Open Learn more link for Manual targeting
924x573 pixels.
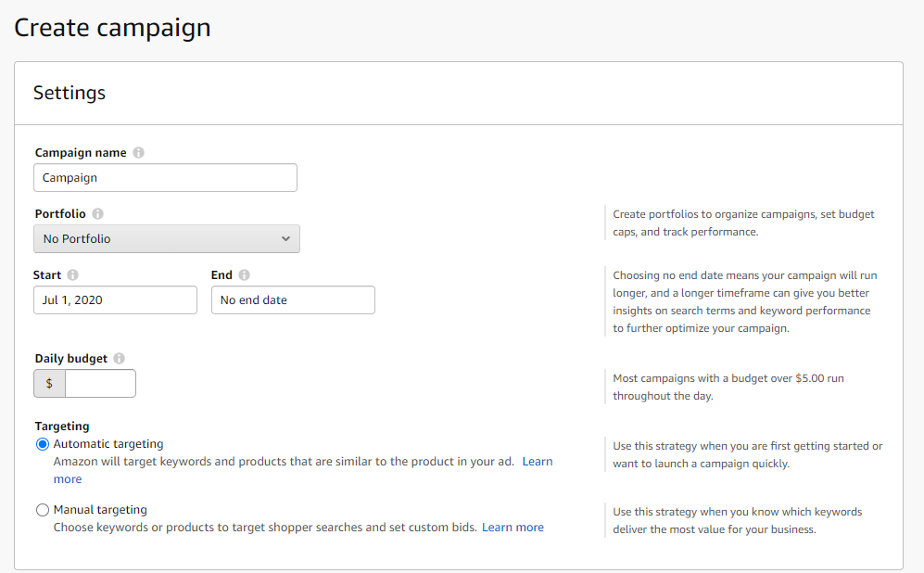pyautogui.click(x=513, y=528)
